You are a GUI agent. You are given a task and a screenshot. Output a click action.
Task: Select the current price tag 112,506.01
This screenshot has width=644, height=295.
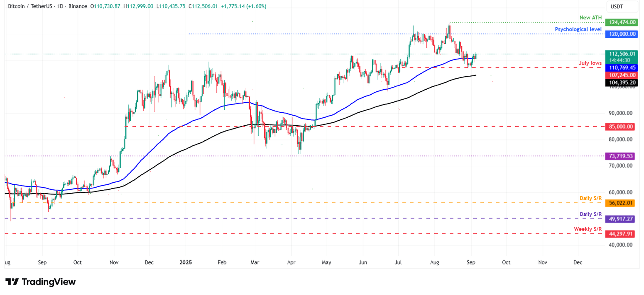coord(621,54)
